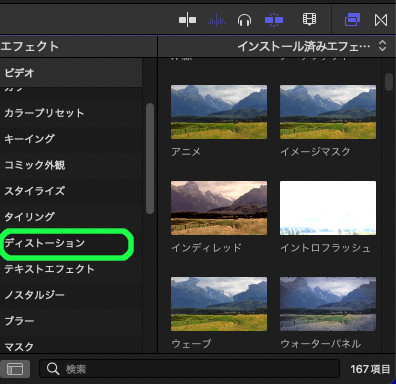Select the ビデオ category header
The width and height of the screenshot is (396, 384).
pyautogui.click(x=71, y=73)
